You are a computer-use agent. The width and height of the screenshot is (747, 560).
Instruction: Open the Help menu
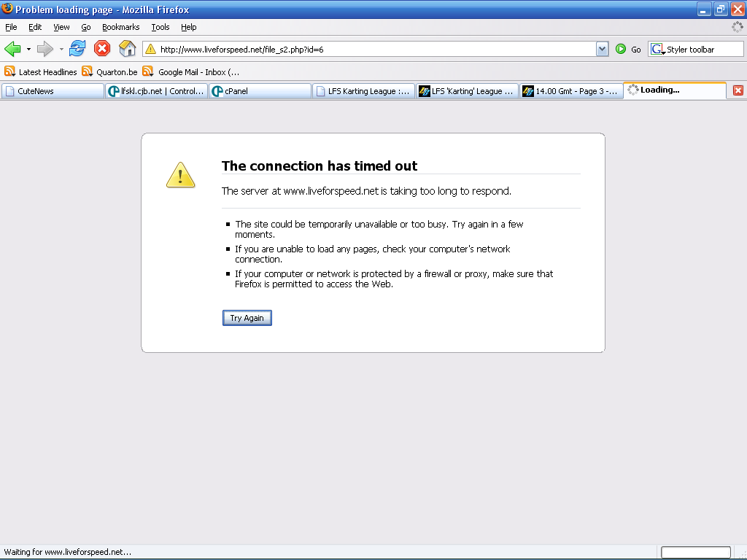(189, 27)
